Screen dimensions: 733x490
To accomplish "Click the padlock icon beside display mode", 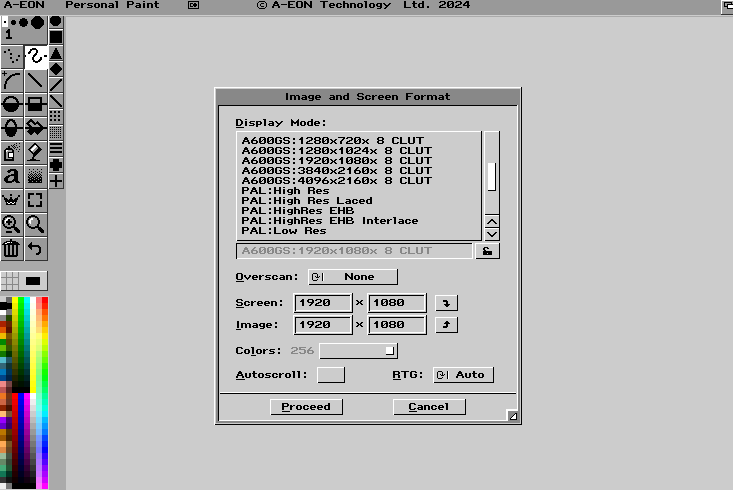I will coord(488,251).
